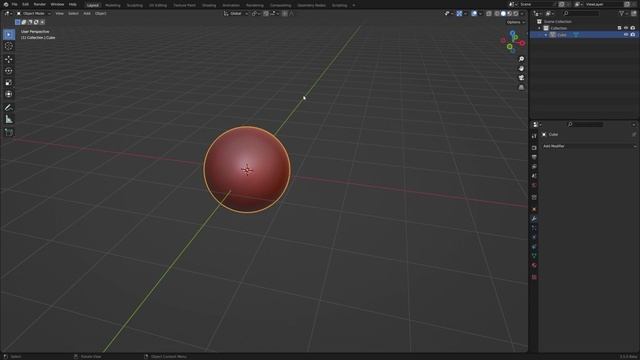Hide the Collection in viewport
Screen dimensions: 640x360
(x=626, y=28)
